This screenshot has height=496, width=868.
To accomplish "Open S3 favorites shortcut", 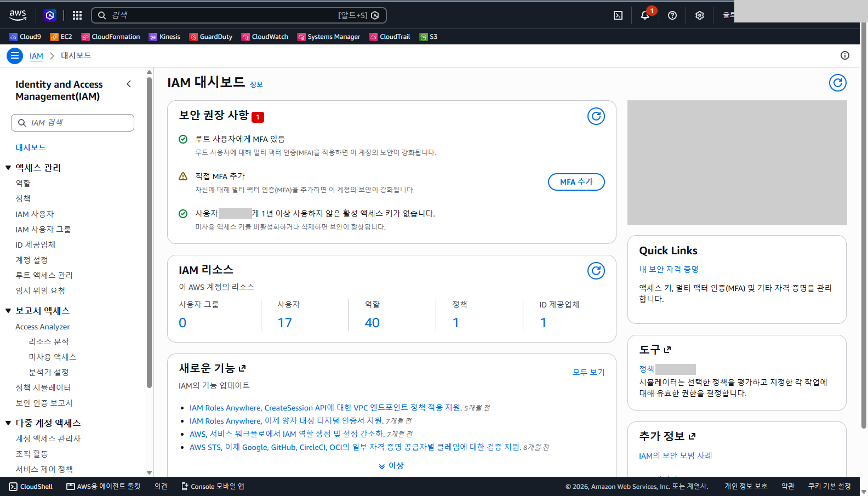I will [429, 37].
